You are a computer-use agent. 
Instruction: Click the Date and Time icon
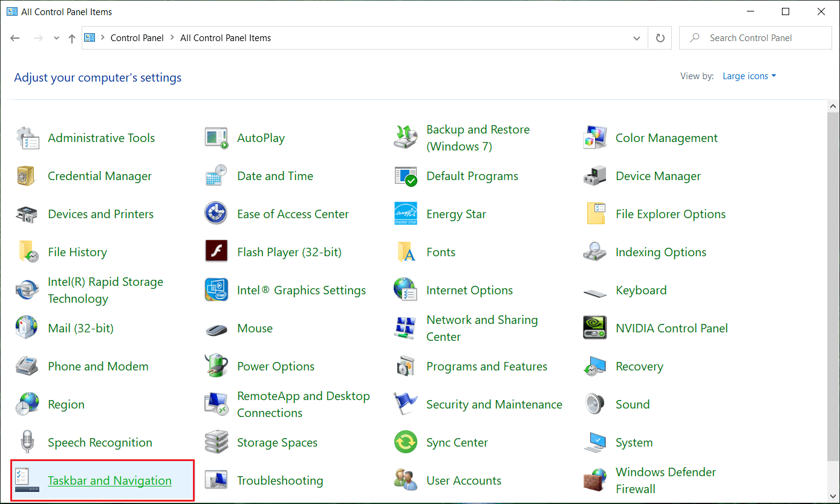click(x=217, y=176)
